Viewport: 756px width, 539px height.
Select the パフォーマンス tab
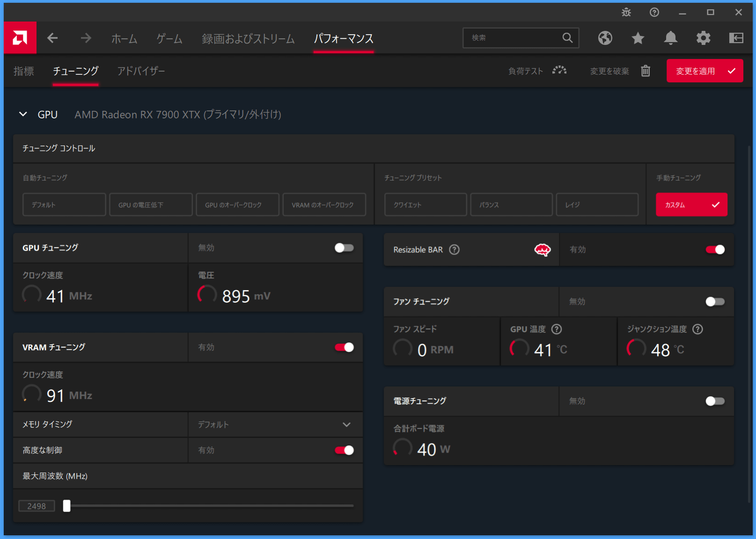pyautogui.click(x=344, y=38)
